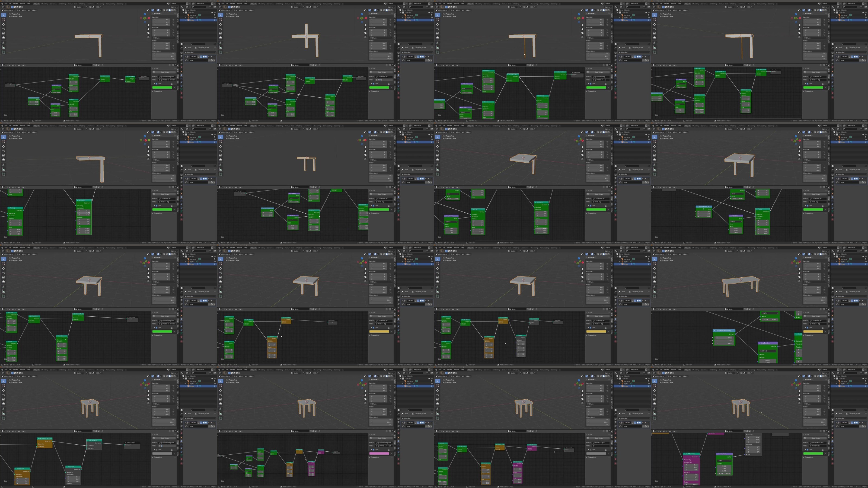This screenshot has height=488, width=868.
Task: Select the Scale tool in wide-table frame
Action: [x=655, y=277]
